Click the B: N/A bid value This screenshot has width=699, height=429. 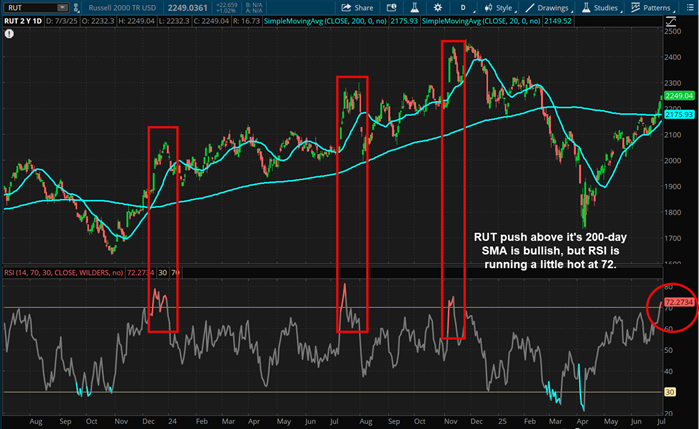tap(255, 5)
